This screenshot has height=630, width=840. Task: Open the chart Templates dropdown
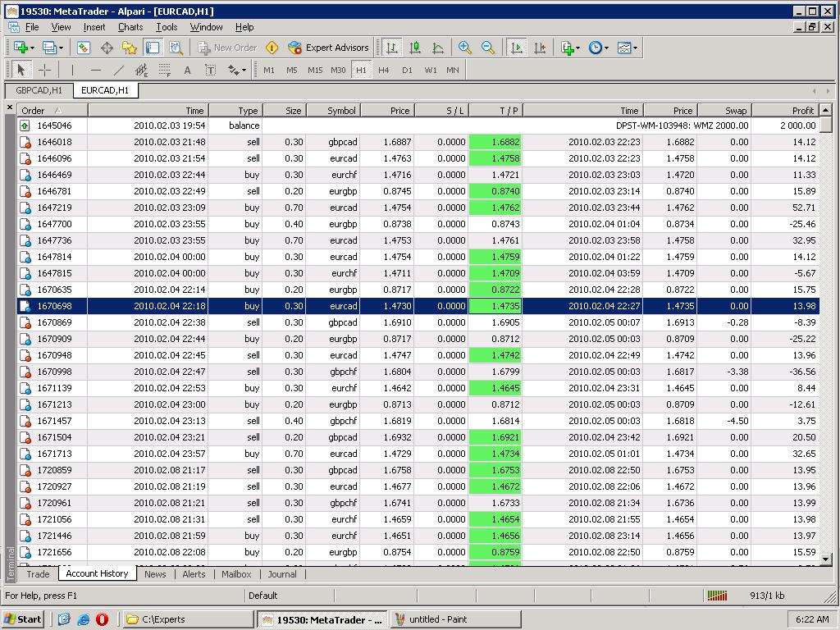point(628,48)
